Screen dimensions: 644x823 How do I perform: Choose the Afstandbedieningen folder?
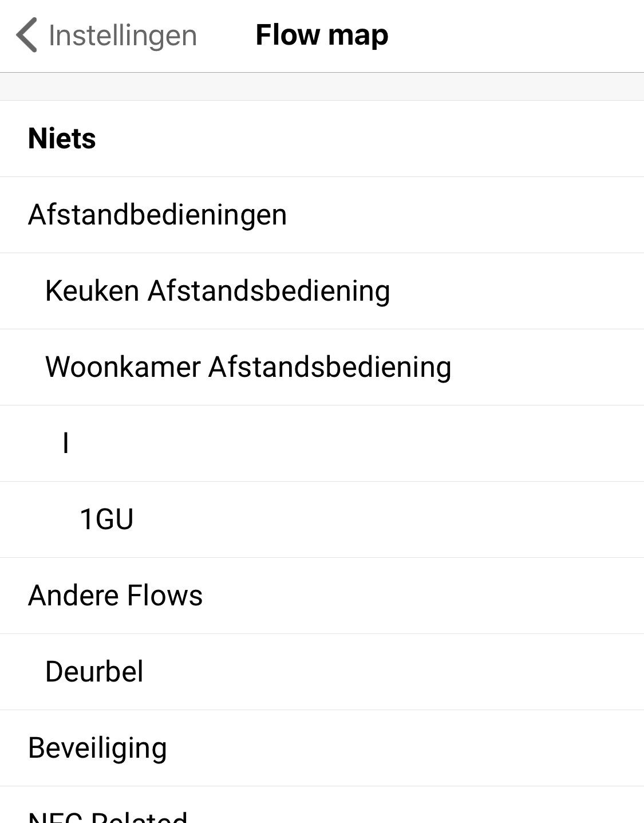click(x=157, y=215)
